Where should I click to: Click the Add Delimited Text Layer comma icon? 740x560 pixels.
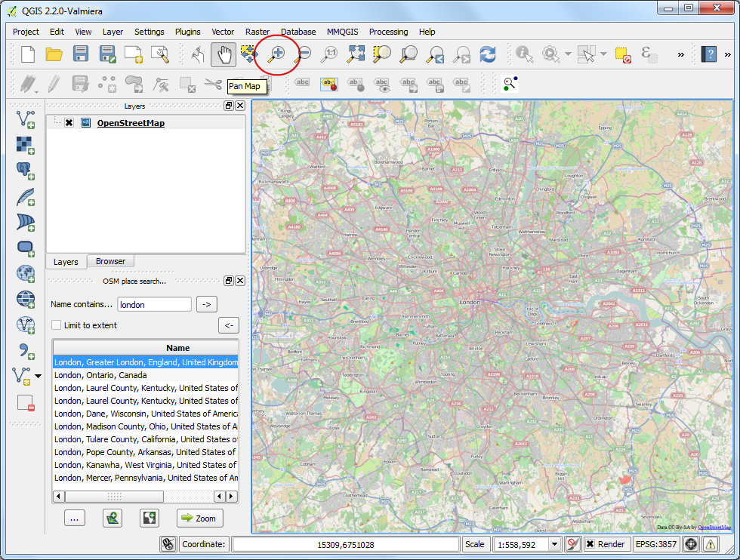point(26,350)
